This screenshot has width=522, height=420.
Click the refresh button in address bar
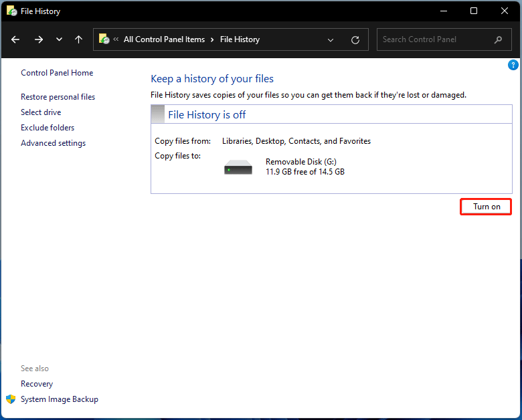355,39
